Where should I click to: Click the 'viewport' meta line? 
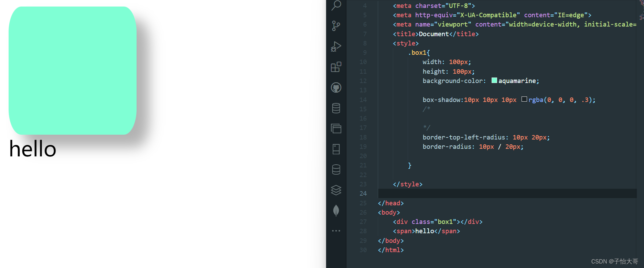[x=515, y=24]
